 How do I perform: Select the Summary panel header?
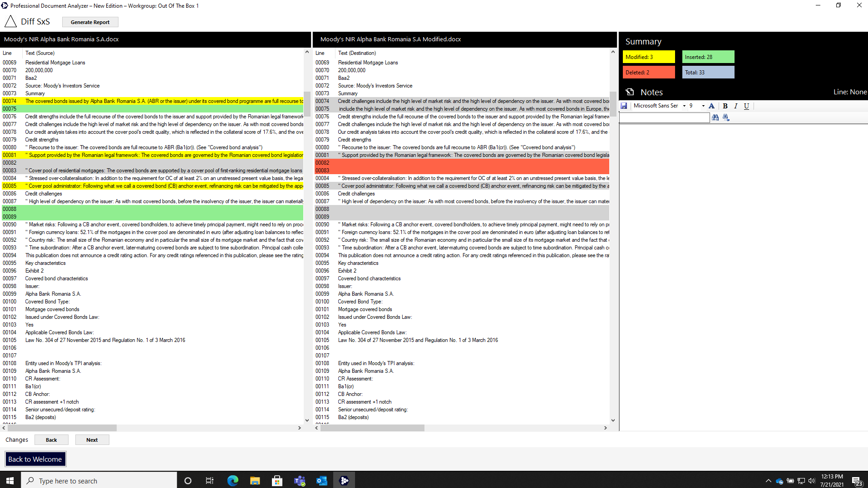click(643, 41)
